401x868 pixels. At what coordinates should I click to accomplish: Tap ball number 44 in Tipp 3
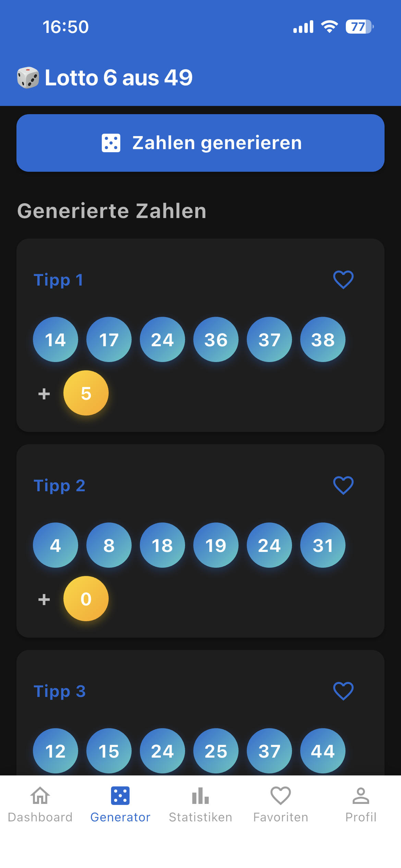(323, 751)
